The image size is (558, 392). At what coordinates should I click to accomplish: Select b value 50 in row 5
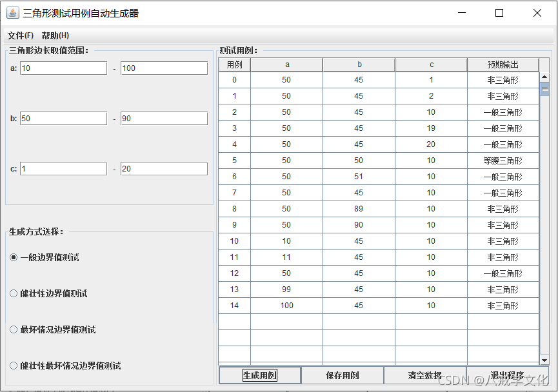tap(359, 161)
